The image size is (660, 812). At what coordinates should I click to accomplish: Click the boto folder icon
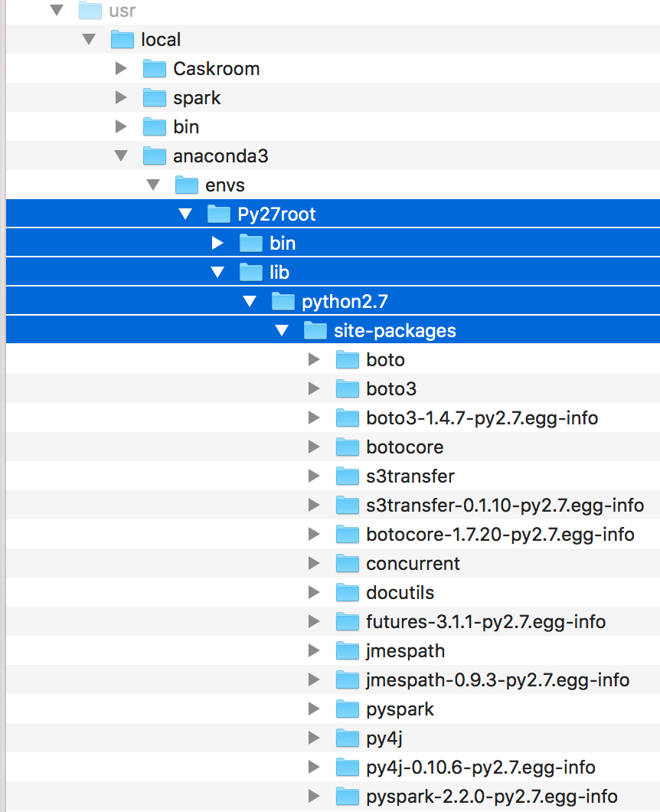tap(347, 359)
